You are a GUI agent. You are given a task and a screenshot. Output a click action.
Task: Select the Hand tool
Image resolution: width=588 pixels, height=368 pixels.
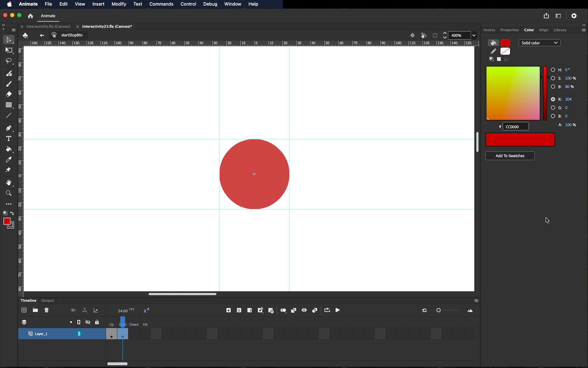pyautogui.click(x=9, y=183)
